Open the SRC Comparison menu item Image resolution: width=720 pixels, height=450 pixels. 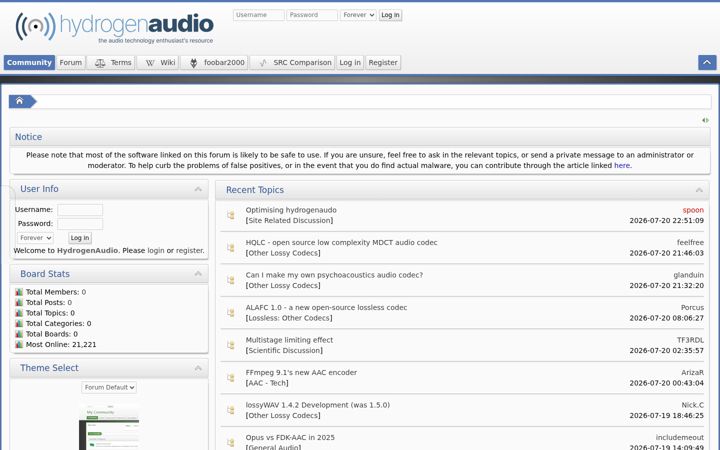tap(293, 62)
